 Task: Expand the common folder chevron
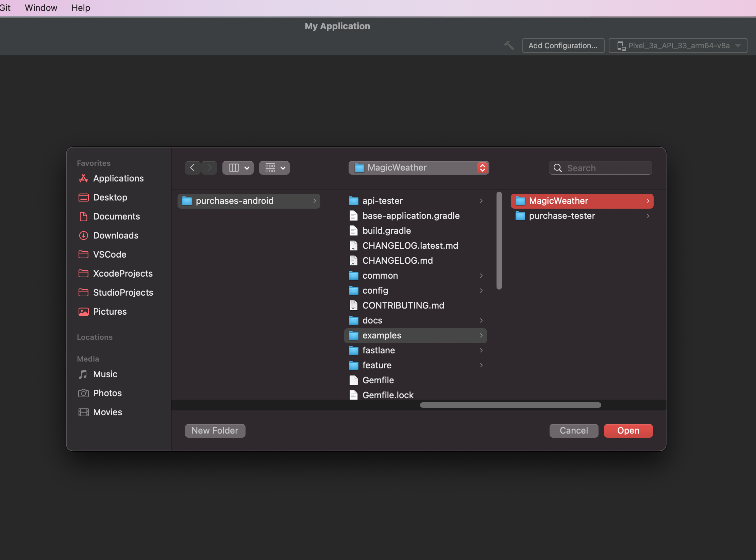click(x=481, y=276)
